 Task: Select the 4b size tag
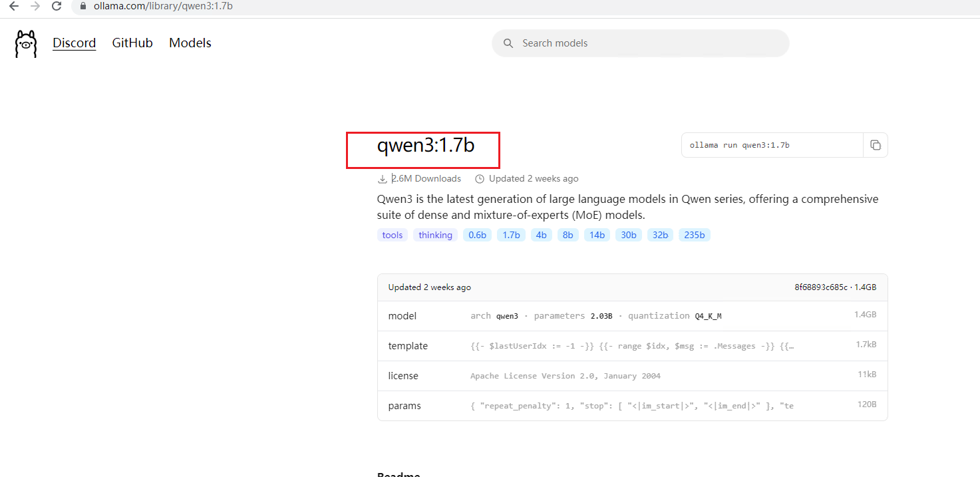point(542,235)
